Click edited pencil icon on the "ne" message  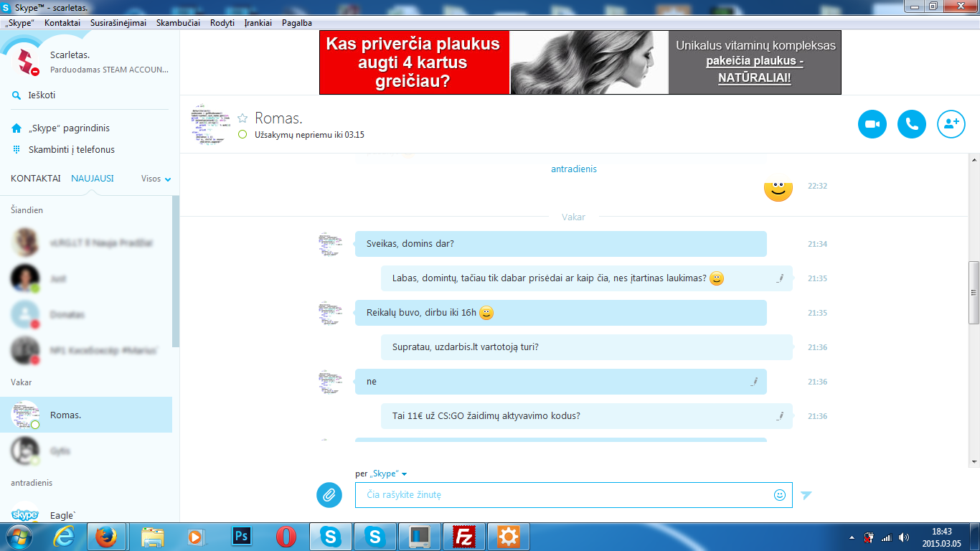(754, 382)
